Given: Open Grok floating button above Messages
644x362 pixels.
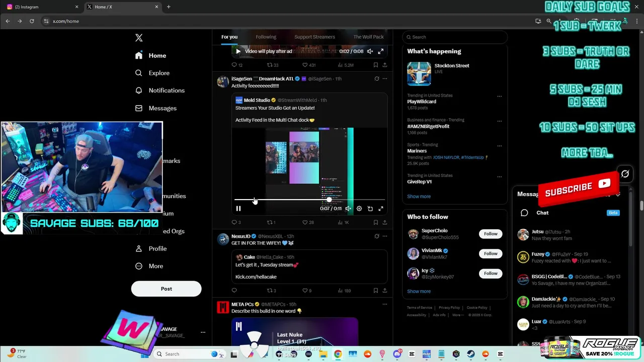Looking at the screenshot, I should [625, 174].
